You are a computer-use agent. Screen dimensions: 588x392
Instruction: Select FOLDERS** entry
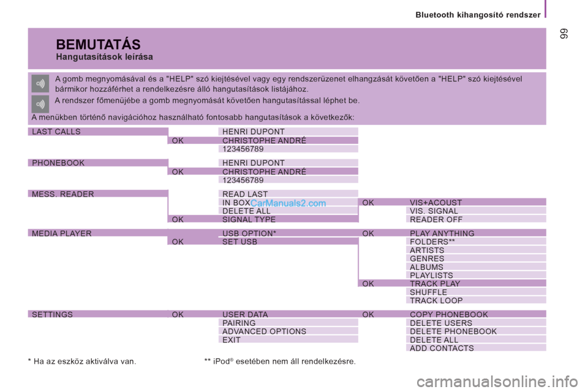pyautogui.click(x=476, y=241)
